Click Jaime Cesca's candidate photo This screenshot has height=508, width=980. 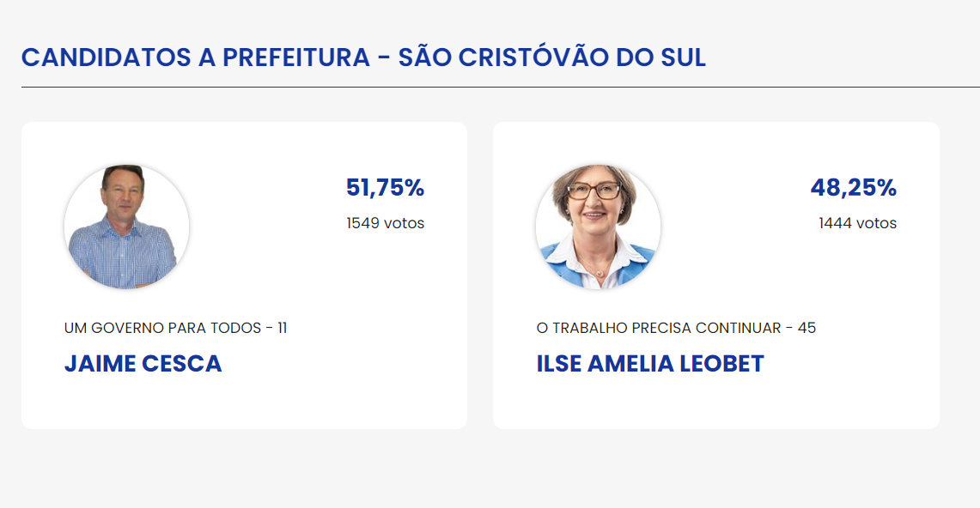click(127, 227)
